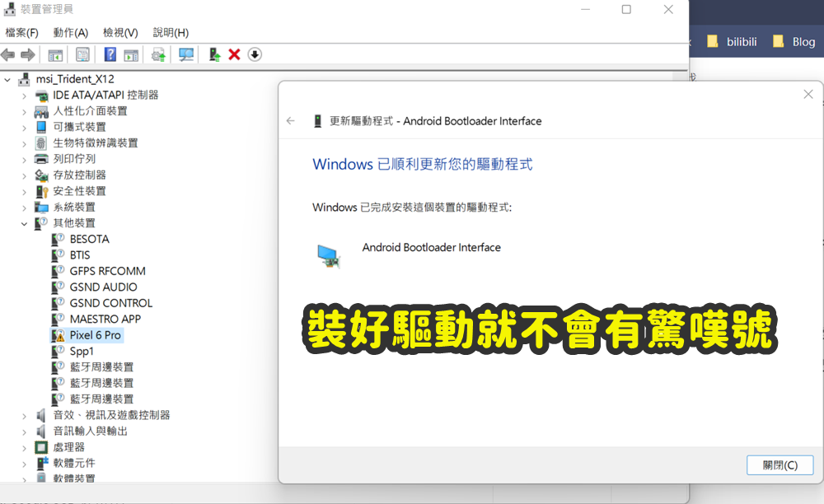The height and width of the screenshot is (504, 824).
Task: Expand 生物特徵辨識裝置 category
Action: click(x=24, y=144)
